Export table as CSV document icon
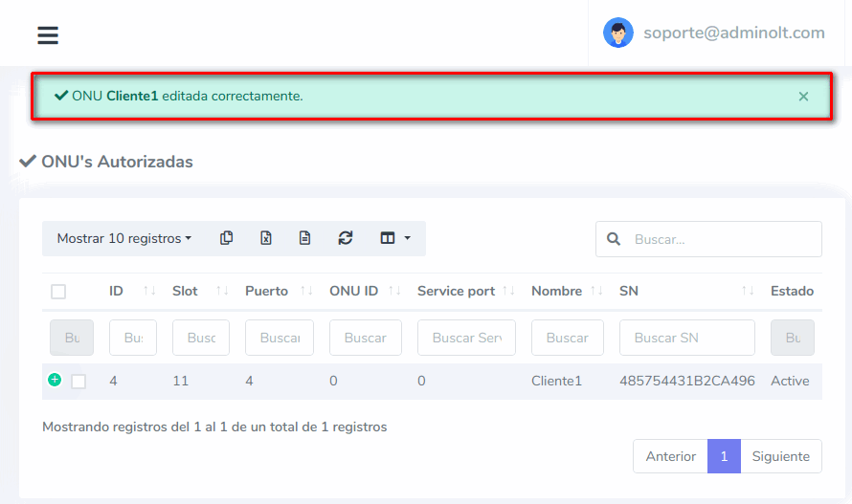This screenshot has width=852, height=504. click(304, 238)
